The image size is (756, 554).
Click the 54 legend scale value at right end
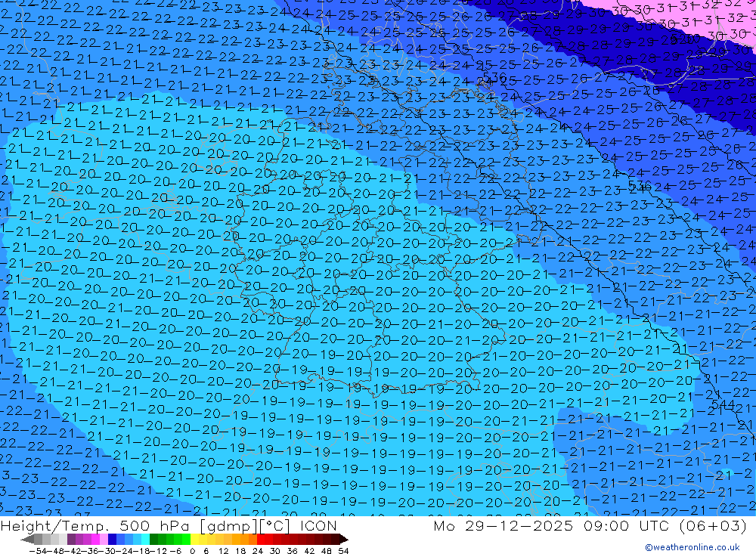343,551
